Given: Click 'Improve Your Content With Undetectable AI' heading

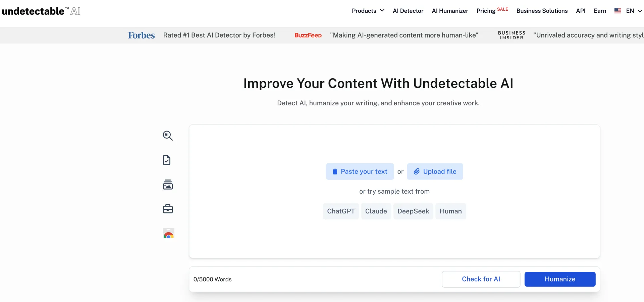Looking at the screenshot, I should [378, 83].
